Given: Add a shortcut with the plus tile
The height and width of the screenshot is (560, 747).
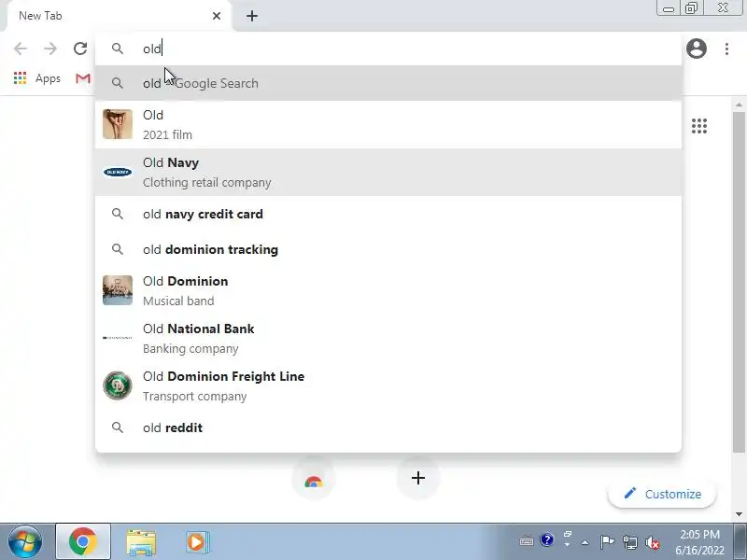Looking at the screenshot, I should tap(417, 478).
